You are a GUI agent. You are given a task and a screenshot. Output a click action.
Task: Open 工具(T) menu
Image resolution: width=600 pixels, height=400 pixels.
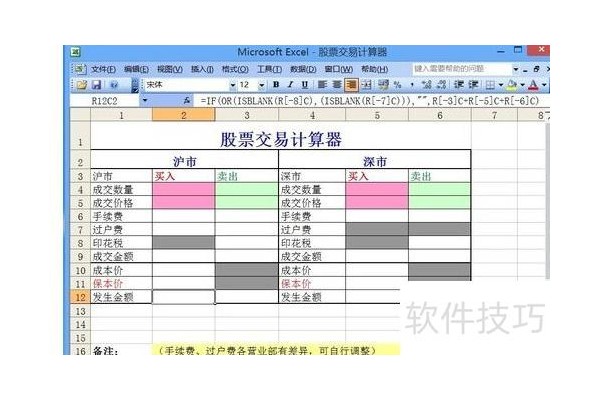coord(269,69)
